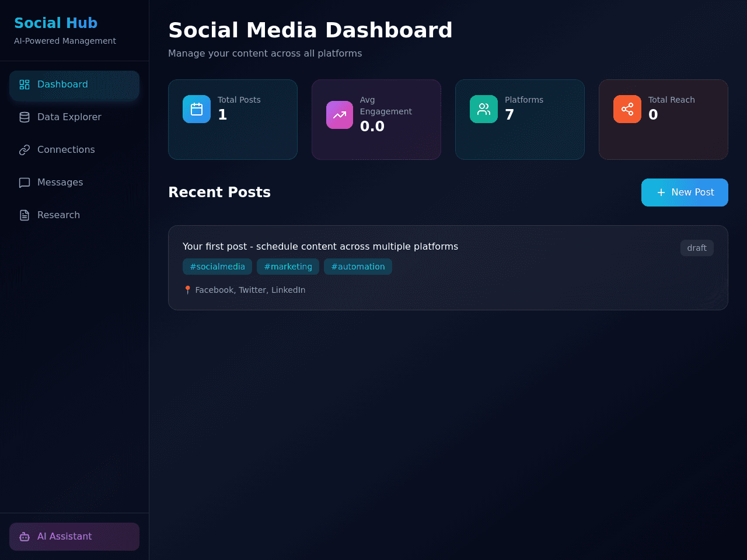Screen dimensions: 747x560
Task: Click the AI Assistant robot icon
Action: point(25,537)
